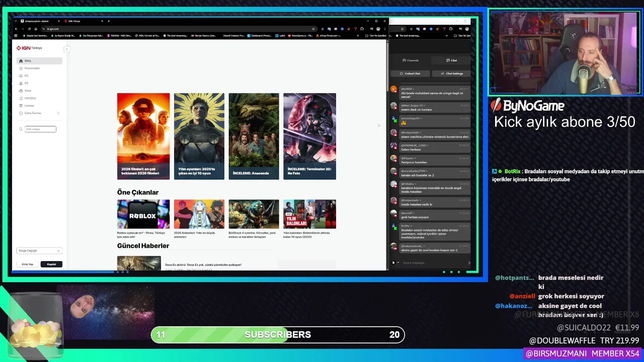644x362 pixels.
Task: Click the chat message input field
Action: [434, 262]
